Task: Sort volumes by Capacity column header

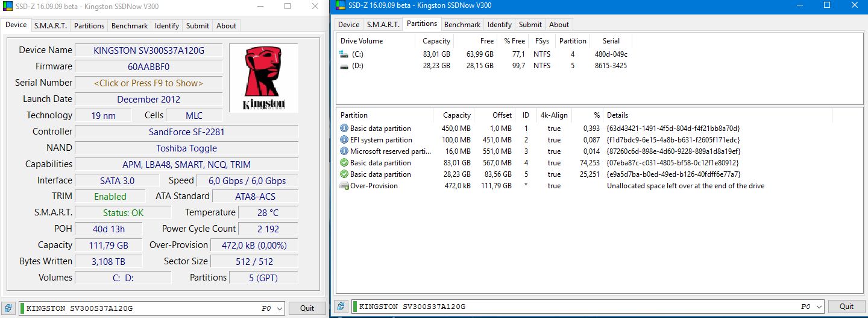Action: pos(434,41)
